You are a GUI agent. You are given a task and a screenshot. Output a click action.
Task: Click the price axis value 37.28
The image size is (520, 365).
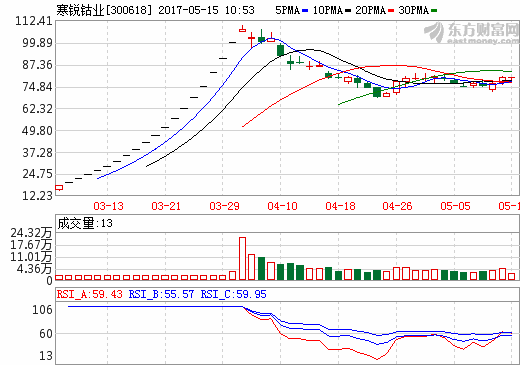tap(37, 153)
